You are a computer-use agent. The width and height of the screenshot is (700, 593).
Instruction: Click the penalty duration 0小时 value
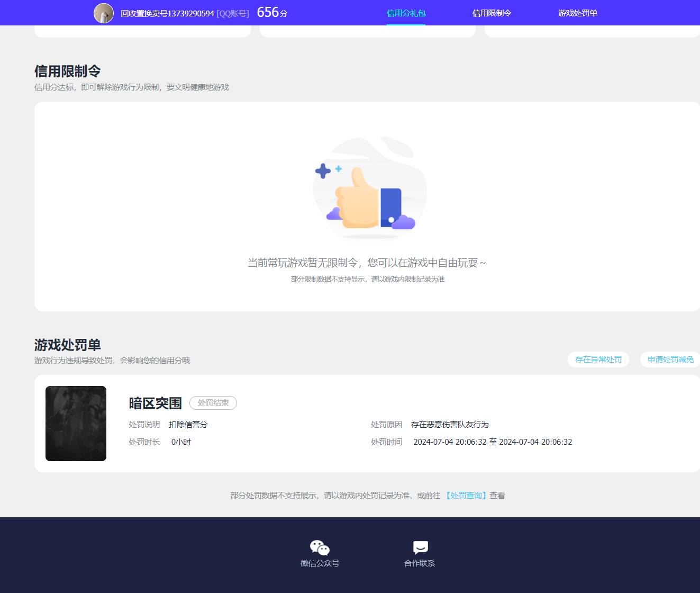tap(180, 442)
